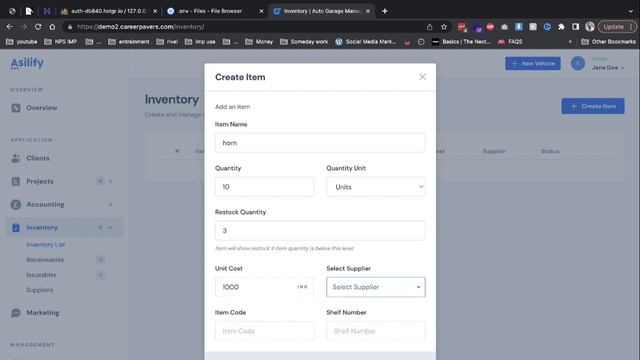Open Social Media Mark... bookmark
This screenshot has height=360, width=640.
(366, 42)
